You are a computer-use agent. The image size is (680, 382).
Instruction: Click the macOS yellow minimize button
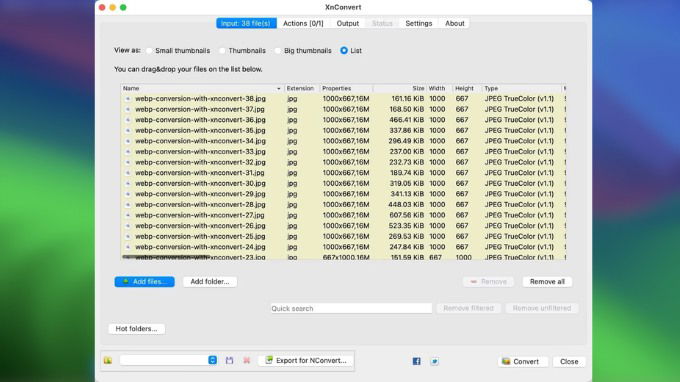pos(112,7)
